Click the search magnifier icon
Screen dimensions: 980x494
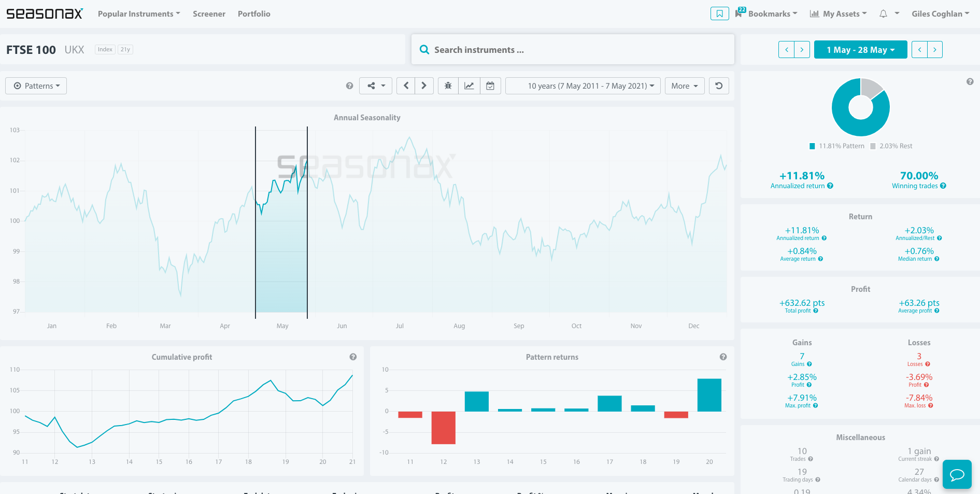pos(424,50)
